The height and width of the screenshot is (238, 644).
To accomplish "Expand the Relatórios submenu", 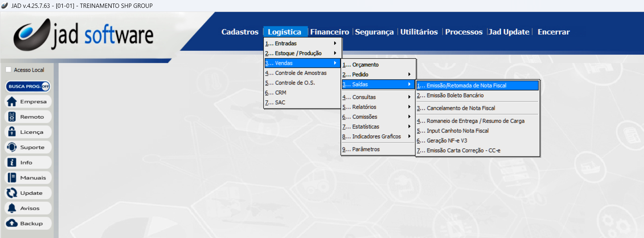I will tap(378, 107).
